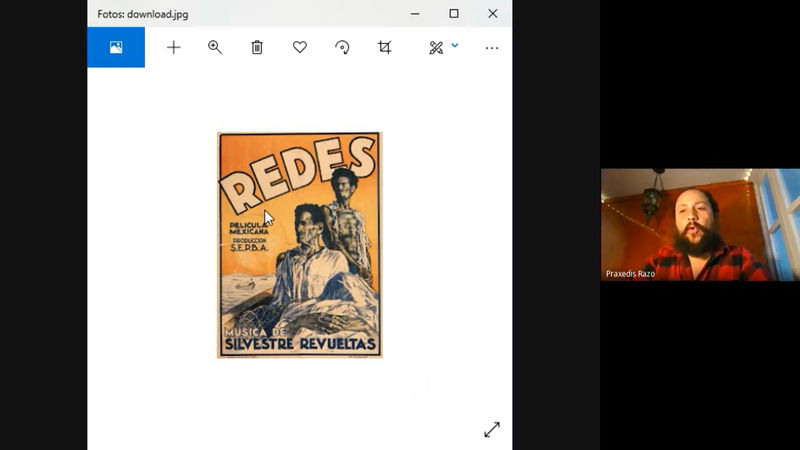Click the REDES poster image
This screenshot has height=450, width=800.
[300, 245]
